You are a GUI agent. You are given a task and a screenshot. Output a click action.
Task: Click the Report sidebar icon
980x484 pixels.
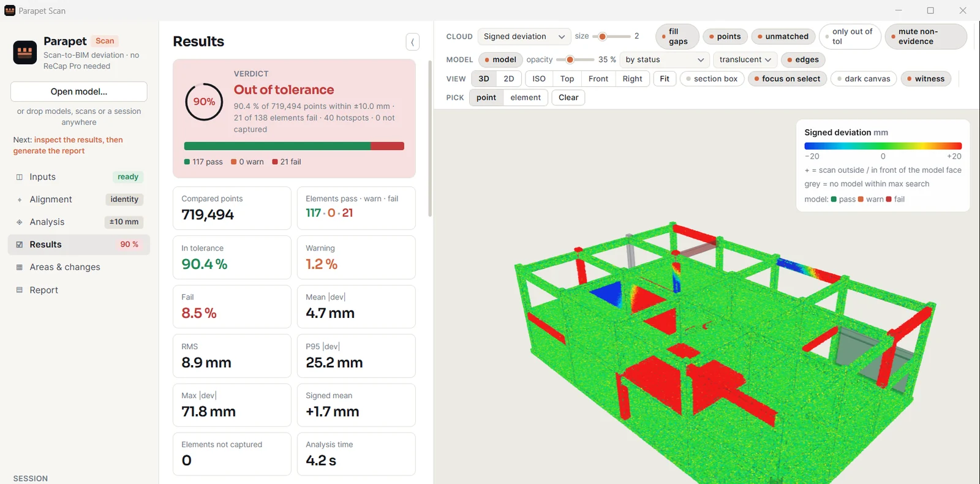tap(20, 290)
